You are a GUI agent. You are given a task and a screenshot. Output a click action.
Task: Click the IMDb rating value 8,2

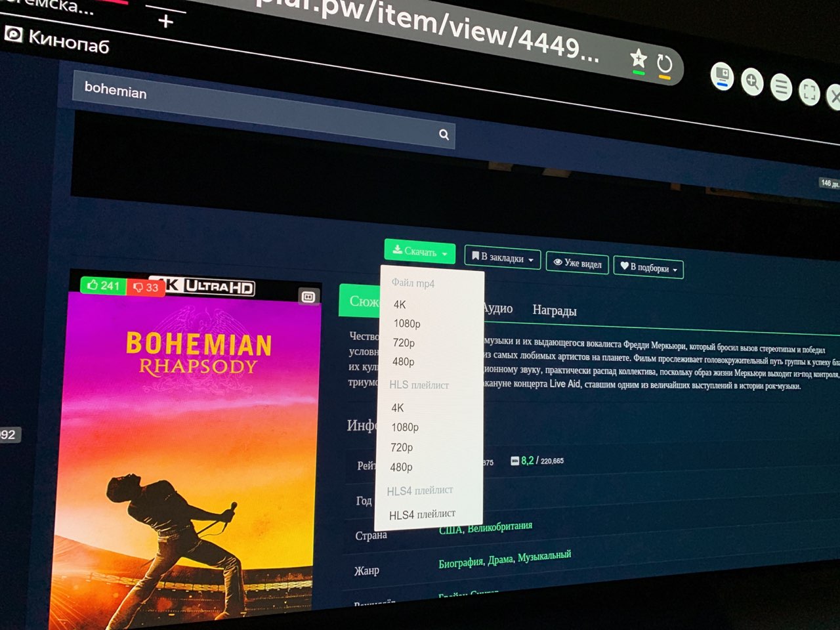tap(528, 461)
